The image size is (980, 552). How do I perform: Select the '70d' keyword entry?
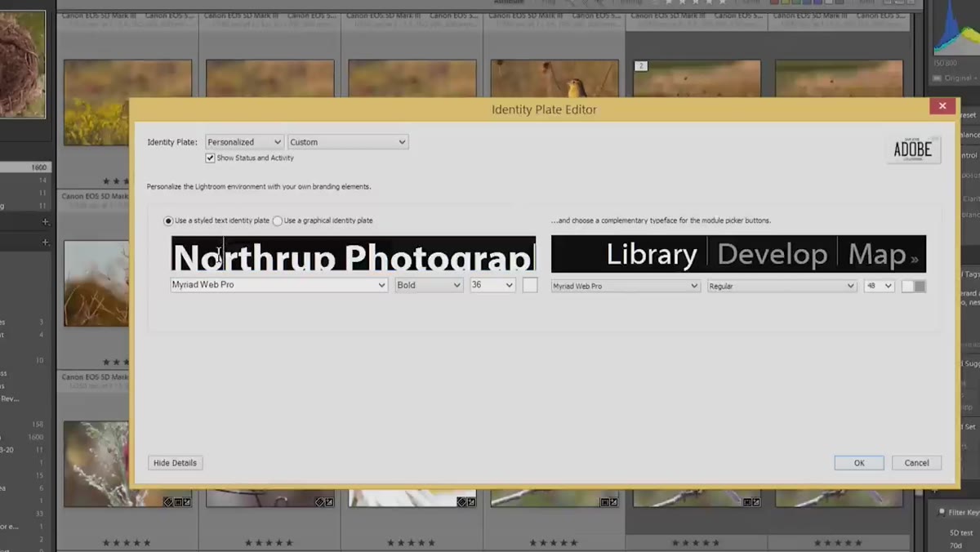955,545
